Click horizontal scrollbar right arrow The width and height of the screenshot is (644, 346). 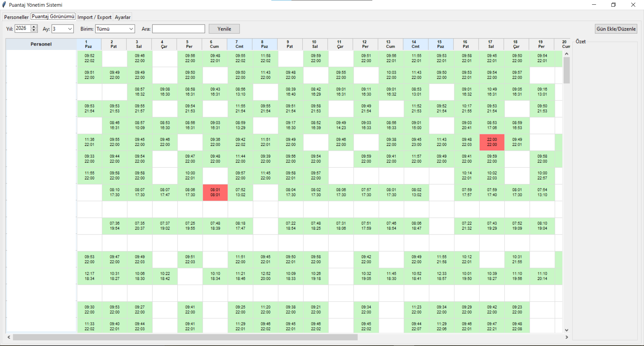tap(567, 337)
